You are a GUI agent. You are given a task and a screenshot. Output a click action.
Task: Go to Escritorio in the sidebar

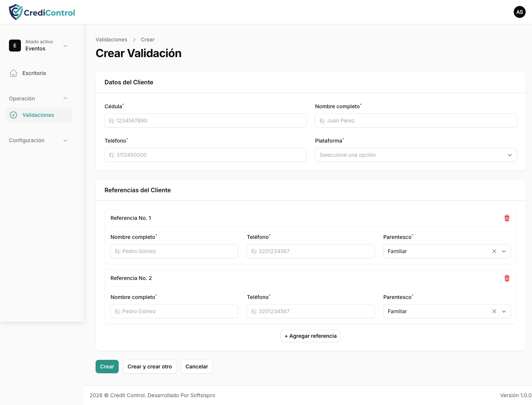(39, 73)
